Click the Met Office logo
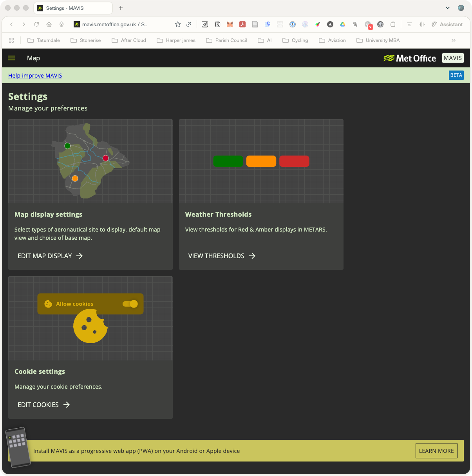This screenshot has width=472, height=476. pos(410,58)
